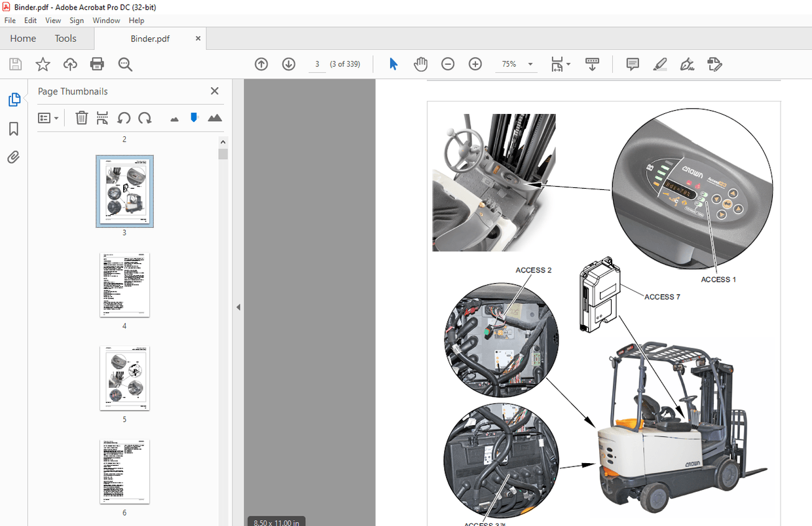Screen dimensions: 812x526
Task: Select the Hand tool
Action: point(420,64)
